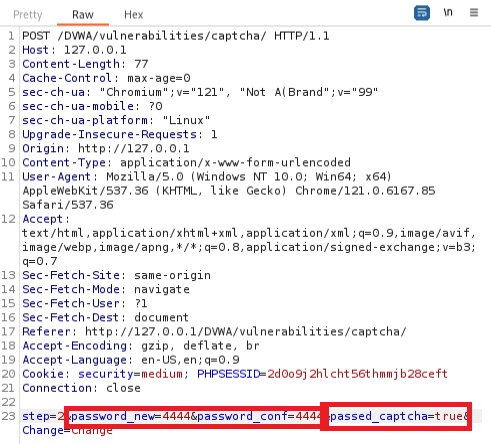Open the Hex view tab
Screen dimensions: 491x444
133,15
